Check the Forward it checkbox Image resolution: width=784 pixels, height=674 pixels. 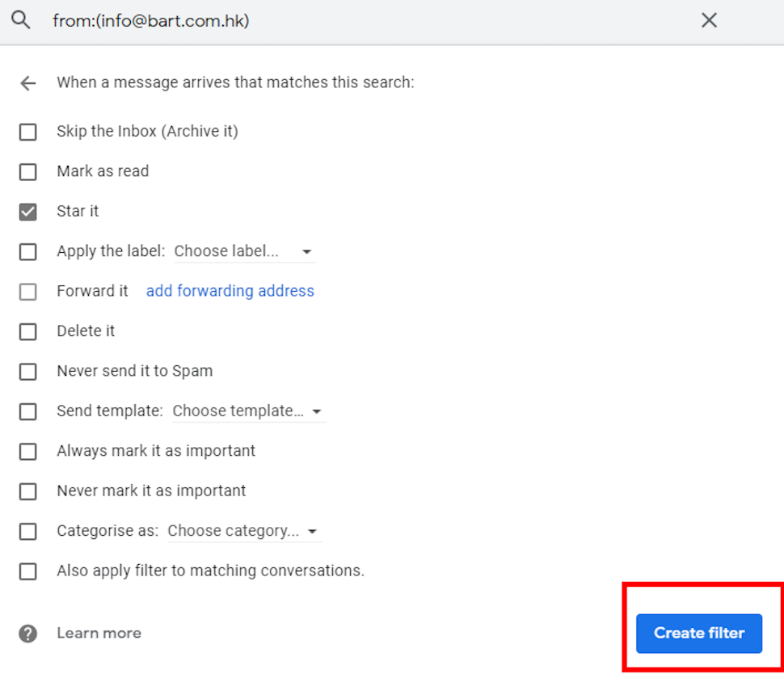(28, 292)
